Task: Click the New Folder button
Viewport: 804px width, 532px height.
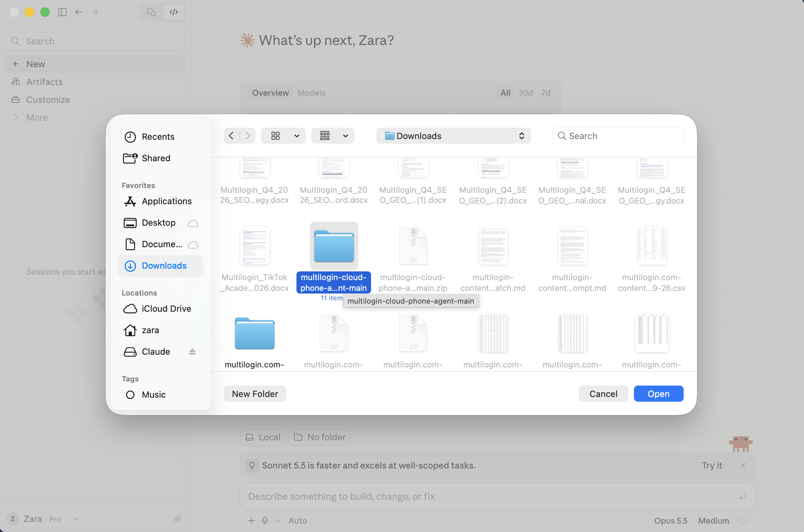Action: click(x=255, y=394)
